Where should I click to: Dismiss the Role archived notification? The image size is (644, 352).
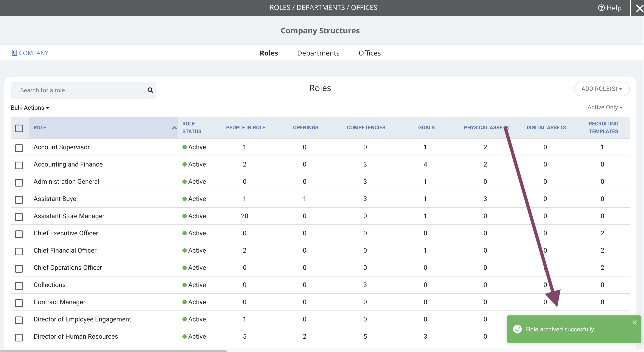click(x=635, y=322)
